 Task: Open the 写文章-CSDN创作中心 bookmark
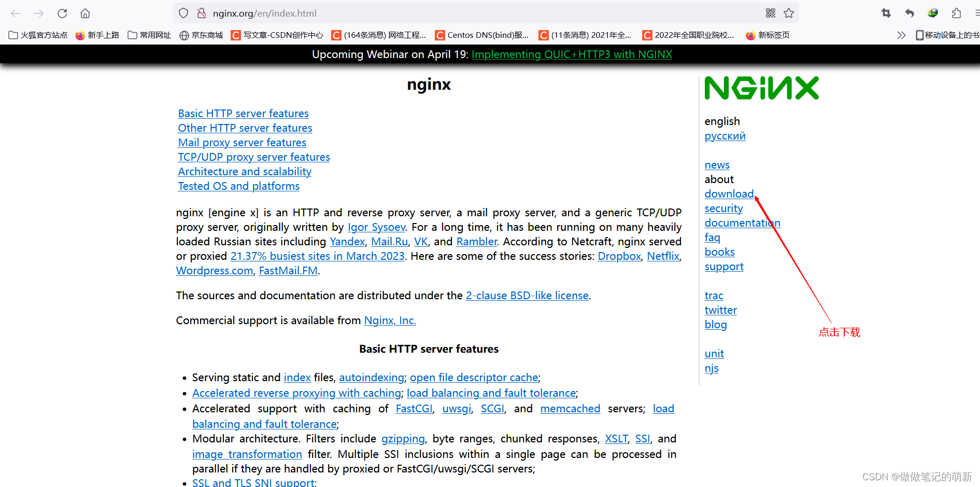pos(277,35)
